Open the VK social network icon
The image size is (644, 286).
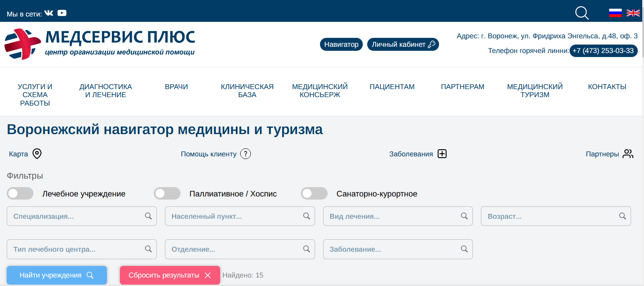coord(49,13)
